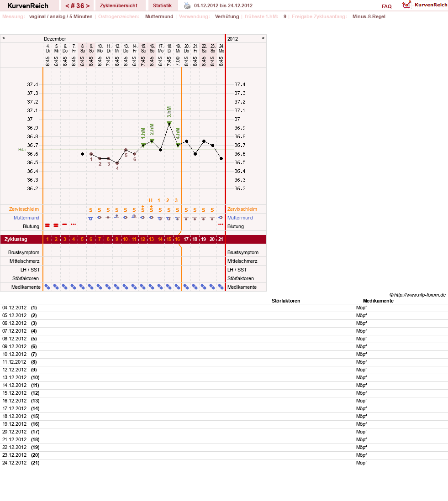448x501 pixels.
Task: Open the KurvenReich link at top right
Action: click(x=431, y=5)
